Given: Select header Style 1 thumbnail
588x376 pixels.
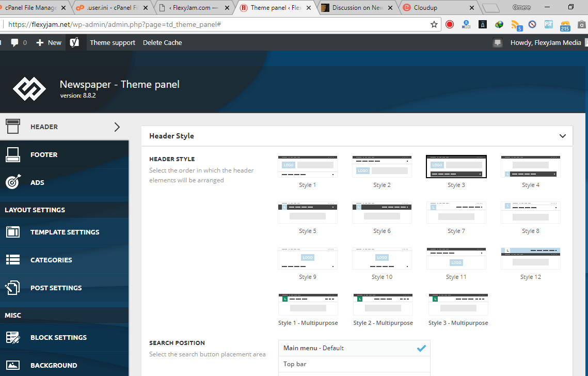Looking at the screenshot, I should (x=307, y=167).
